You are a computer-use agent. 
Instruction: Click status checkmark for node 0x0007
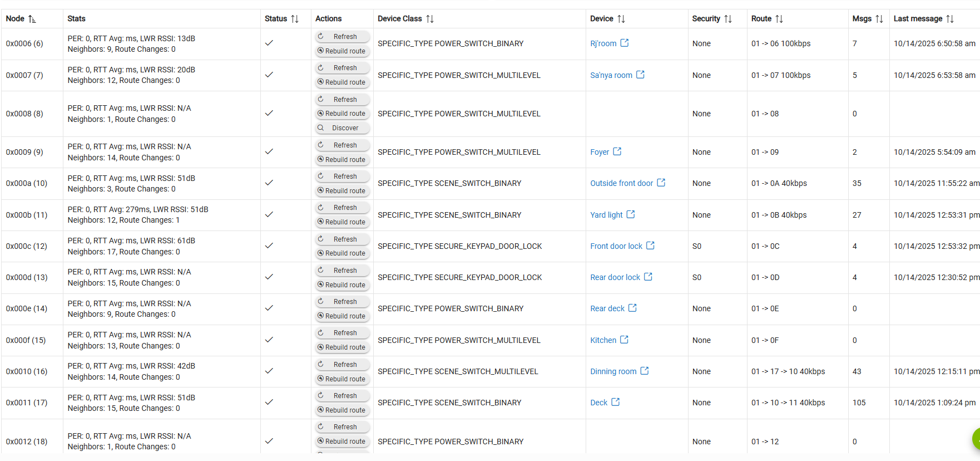tap(269, 75)
